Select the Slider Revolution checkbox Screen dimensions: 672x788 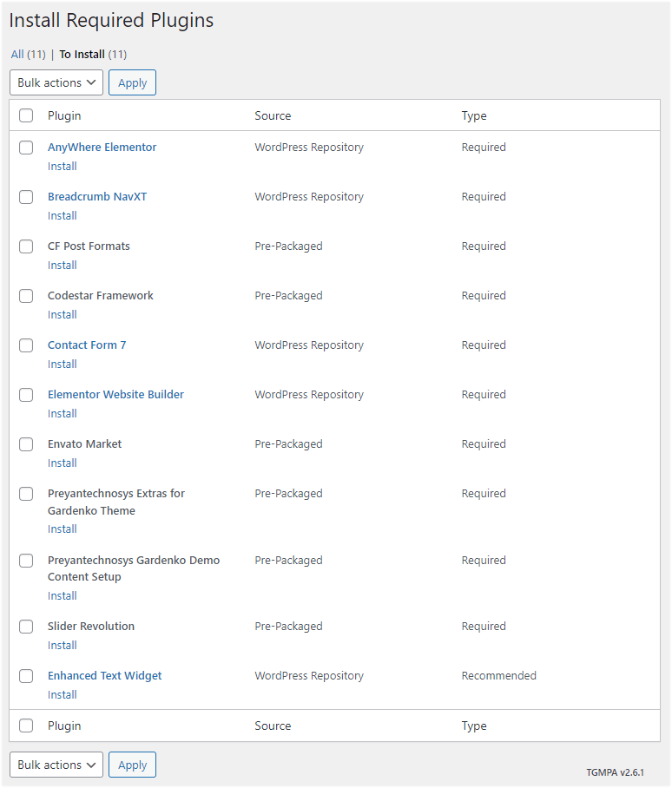pos(26,627)
